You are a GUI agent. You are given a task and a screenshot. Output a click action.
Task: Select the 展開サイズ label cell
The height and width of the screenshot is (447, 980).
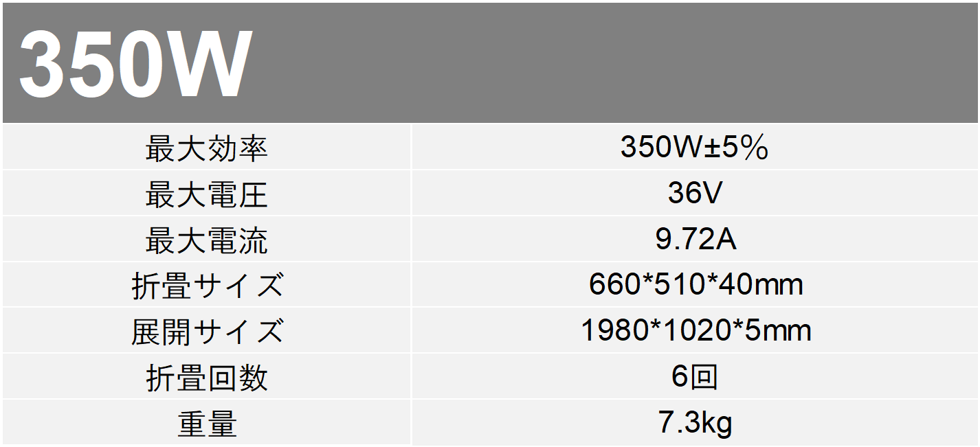(206, 332)
